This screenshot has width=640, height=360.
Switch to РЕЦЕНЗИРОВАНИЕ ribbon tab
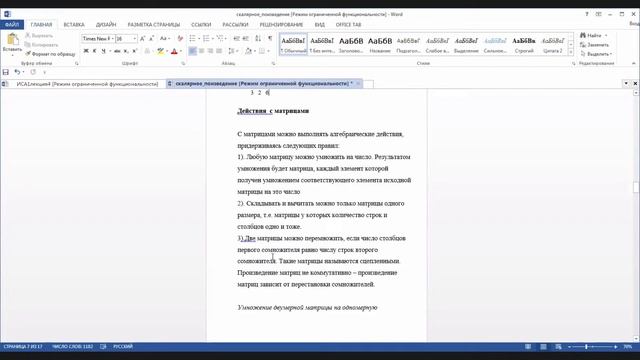281,24
